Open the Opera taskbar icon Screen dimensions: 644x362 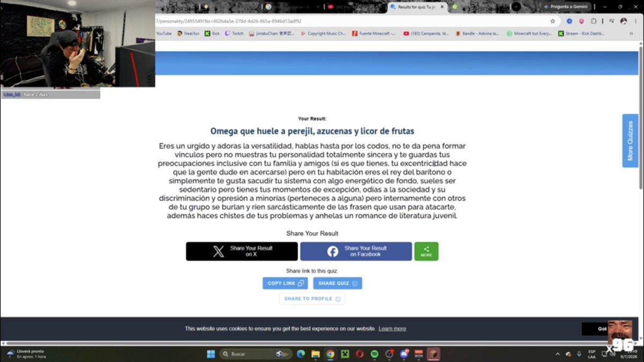coord(360,354)
